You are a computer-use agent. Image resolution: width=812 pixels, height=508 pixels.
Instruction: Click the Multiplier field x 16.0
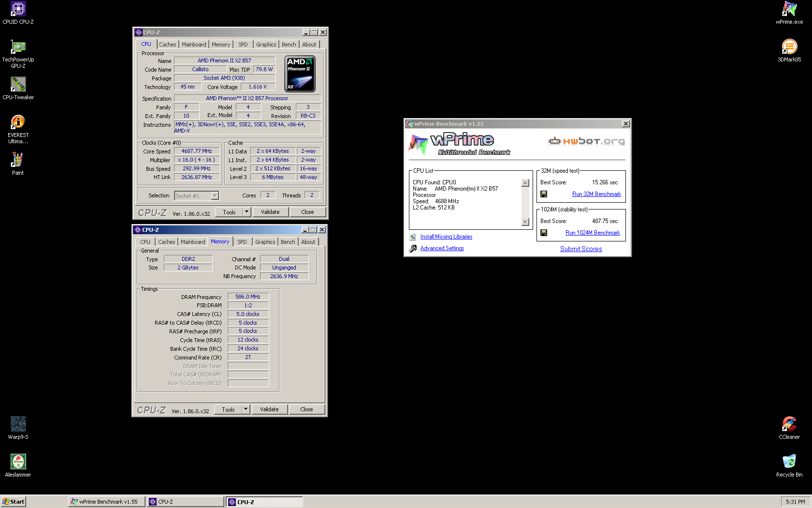pos(197,160)
